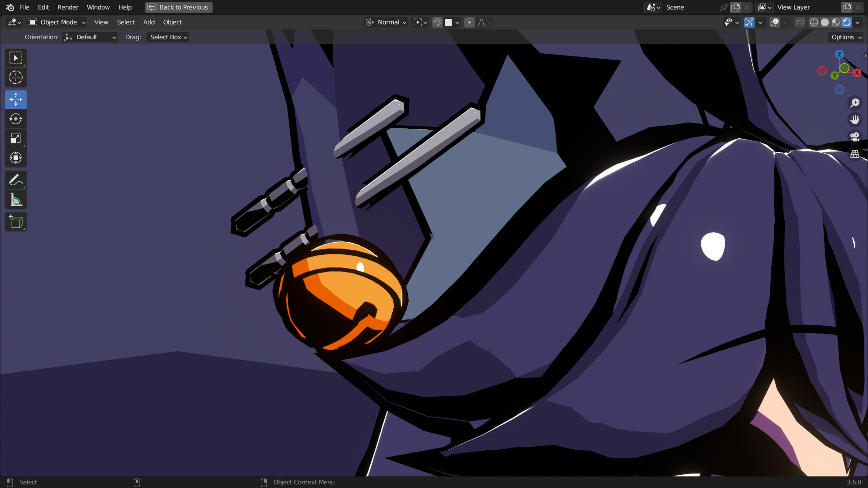868x488 pixels.
Task: Select the Annotate pencil tool
Action: (16, 180)
